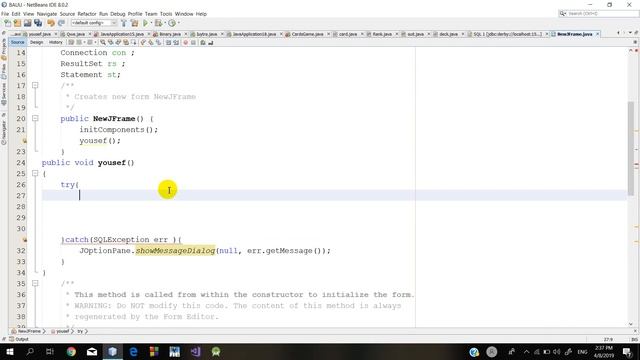Collapse the NewJFrame constructor fold at line 20
Screen dimensions: 640x360
click(x=35, y=118)
